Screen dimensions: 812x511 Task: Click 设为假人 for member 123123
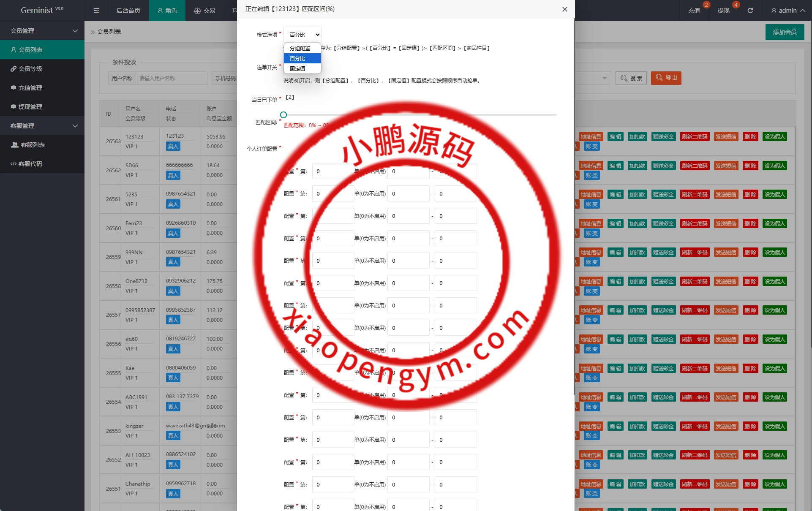(x=774, y=137)
